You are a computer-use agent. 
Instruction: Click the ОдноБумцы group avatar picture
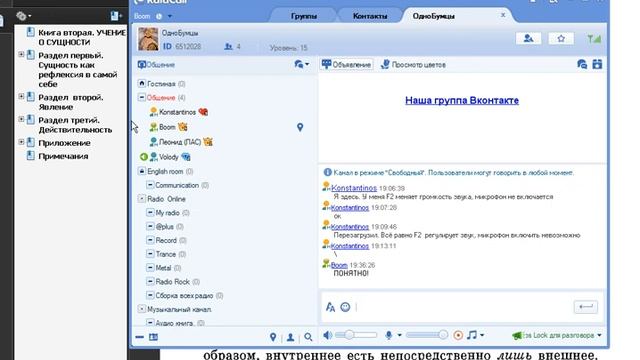148,39
